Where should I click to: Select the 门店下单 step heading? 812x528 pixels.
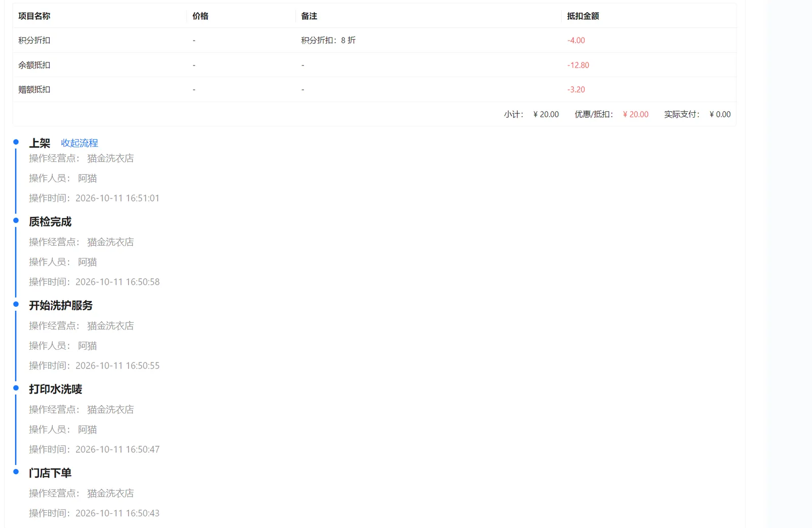pyautogui.click(x=50, y=473)
